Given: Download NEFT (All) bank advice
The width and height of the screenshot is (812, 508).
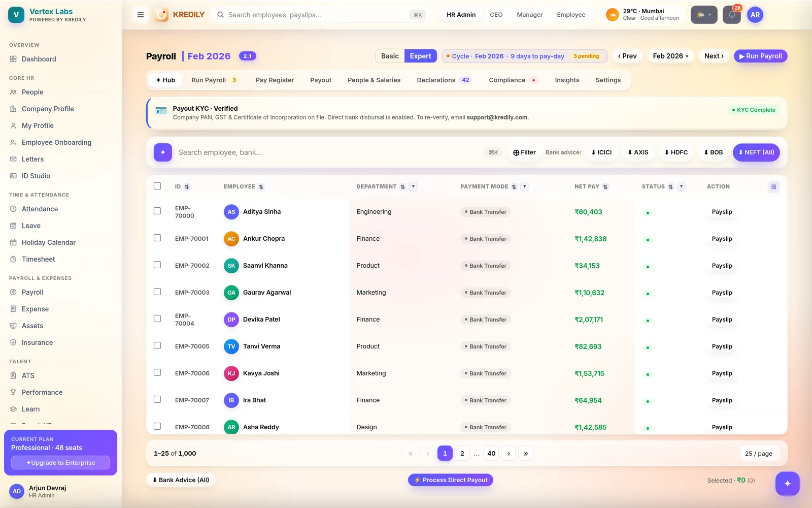Looking at the screenshot, I should [756, 152].
